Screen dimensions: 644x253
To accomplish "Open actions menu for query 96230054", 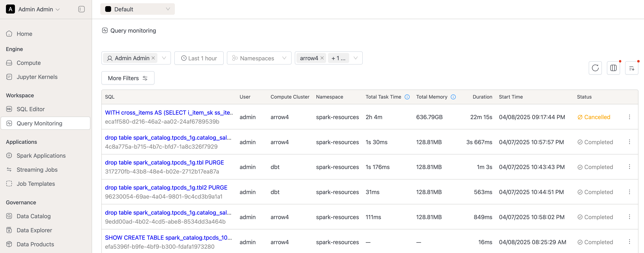I will click(x=629, y=192).
